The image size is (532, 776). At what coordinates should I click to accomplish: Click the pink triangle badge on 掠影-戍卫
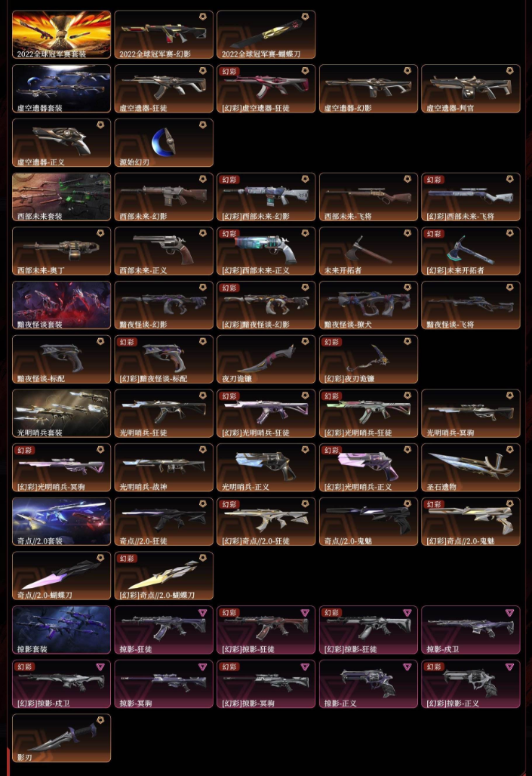click(509, 613)
